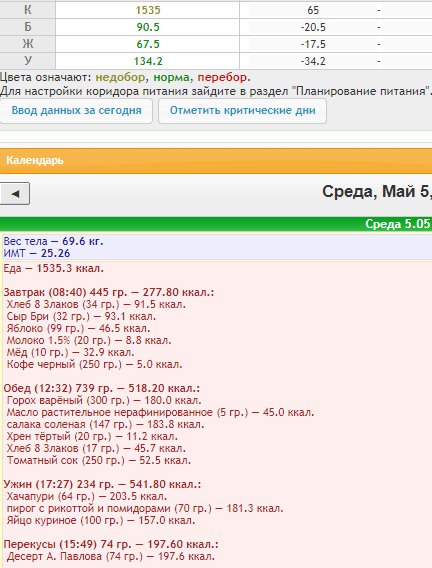Click the Обед (12:32) meal heading
This screenshot has height=568, width=432.
(x=102, y=388)
